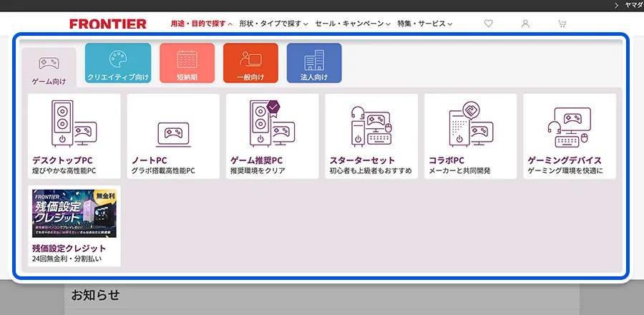Open the user account icon
The height and width of the screenshot is (315, 644).
pyautogui.click(x=525, y=24)
